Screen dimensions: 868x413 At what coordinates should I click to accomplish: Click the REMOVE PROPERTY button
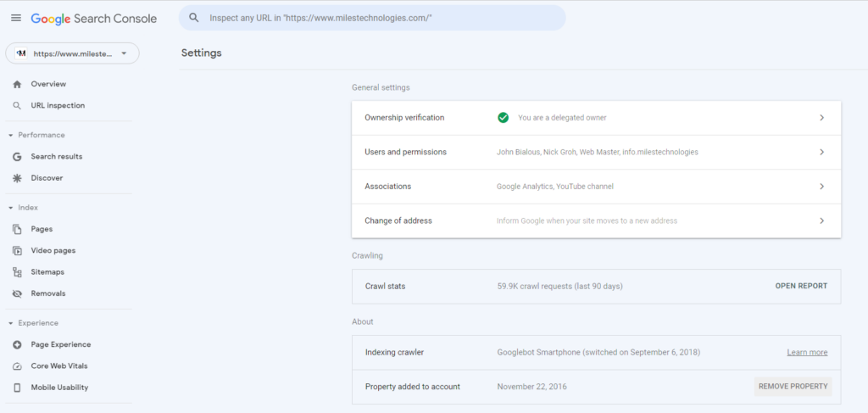coord(793,387)
